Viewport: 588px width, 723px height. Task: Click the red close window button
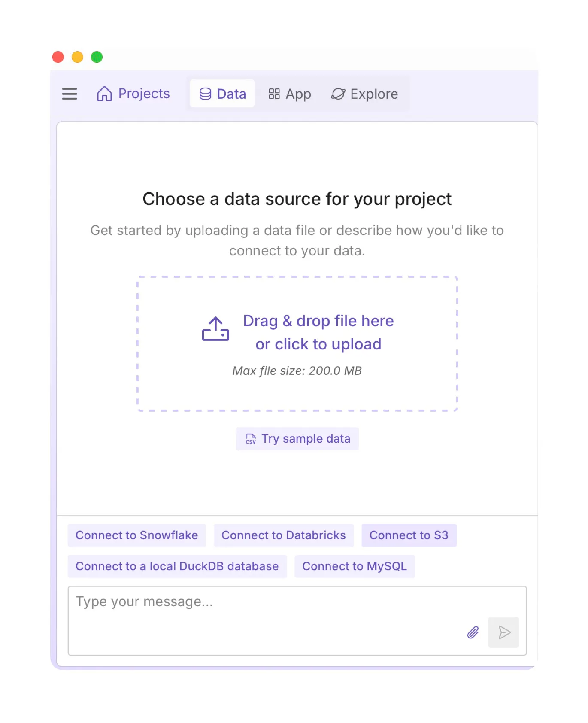click(58, 57)
